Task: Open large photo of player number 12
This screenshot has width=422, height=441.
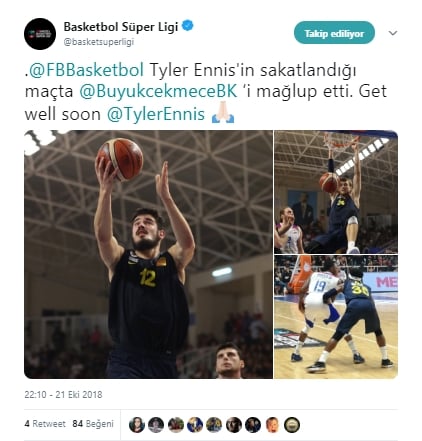Action: point(148,254)
